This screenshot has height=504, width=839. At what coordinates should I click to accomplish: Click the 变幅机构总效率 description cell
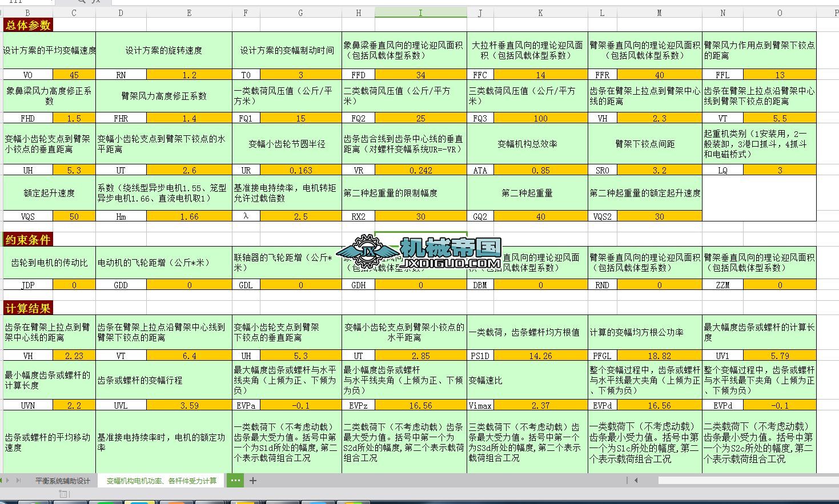(x=527, y=144)
